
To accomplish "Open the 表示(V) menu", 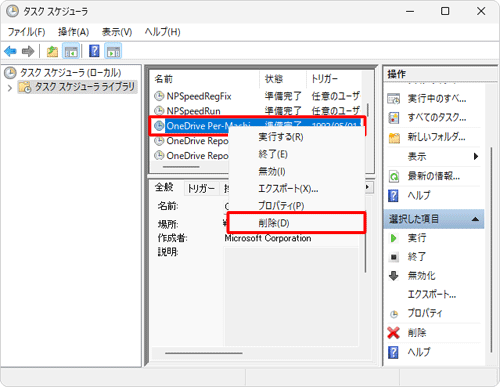I will pyautogui.click(x=117, y=32).
